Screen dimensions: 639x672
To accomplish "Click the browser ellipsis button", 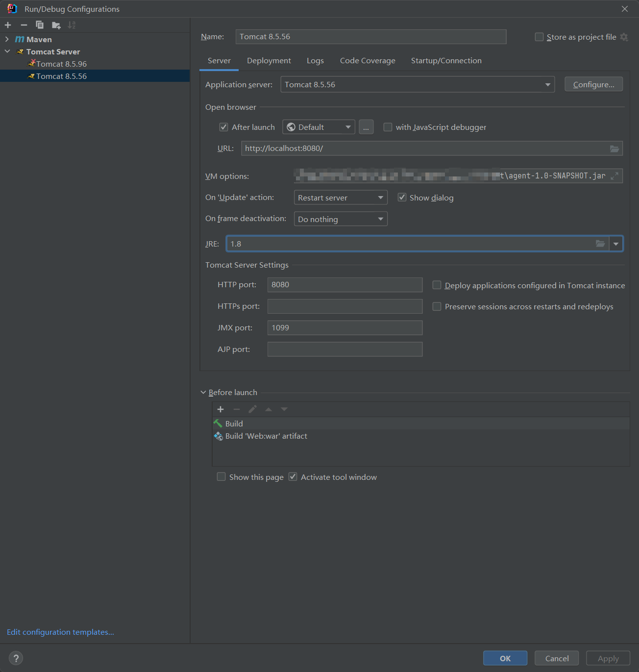I will (366, 127).
